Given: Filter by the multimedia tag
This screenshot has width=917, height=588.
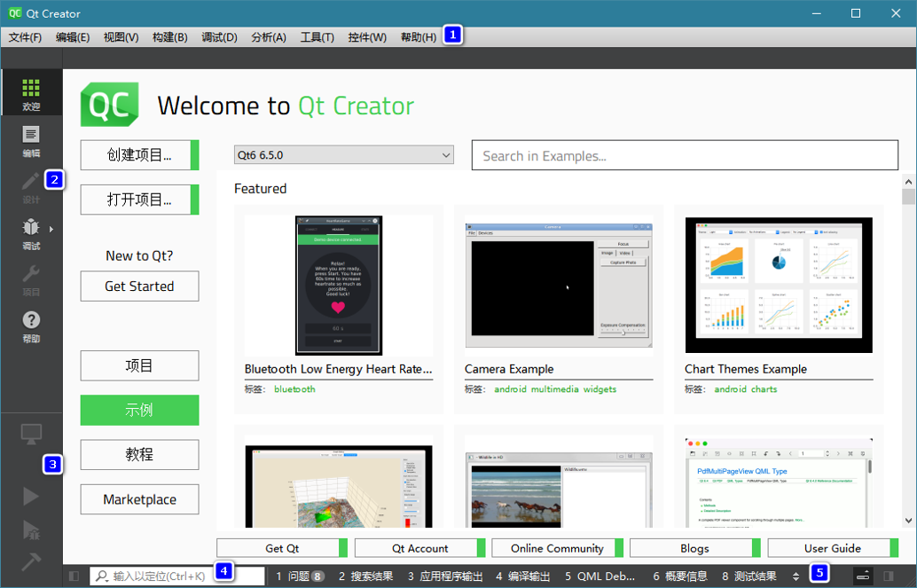Looking at the screenshot, I should coord(555,389).
